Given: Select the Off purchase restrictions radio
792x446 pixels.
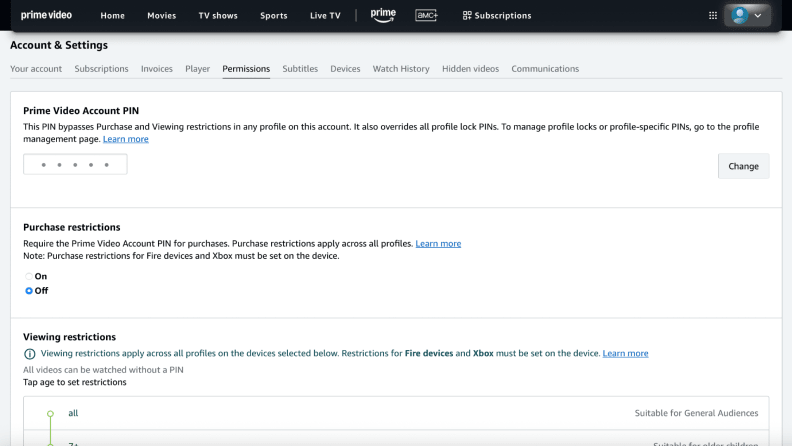Looking at the screenshot, I should tap(29, 291).
